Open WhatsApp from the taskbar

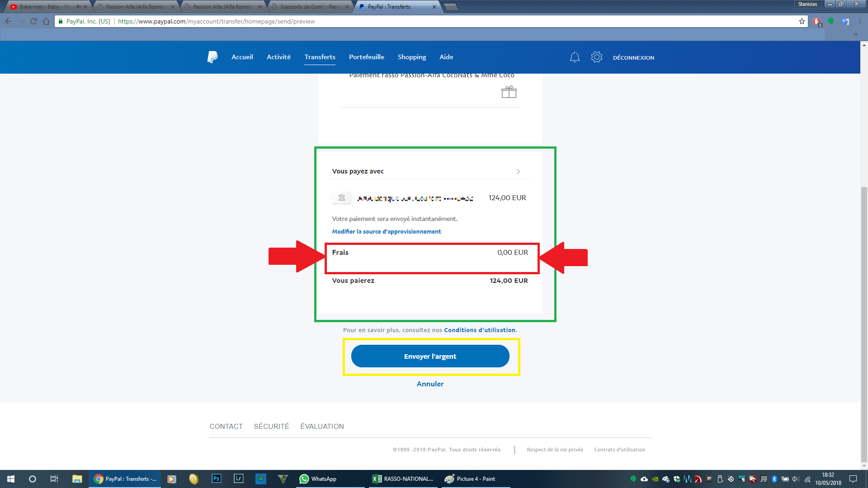pos(318,479)
